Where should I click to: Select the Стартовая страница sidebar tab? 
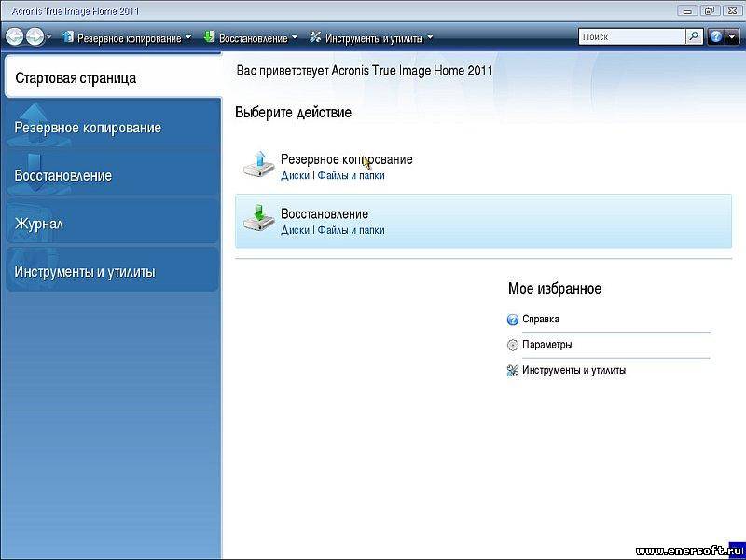113,77
